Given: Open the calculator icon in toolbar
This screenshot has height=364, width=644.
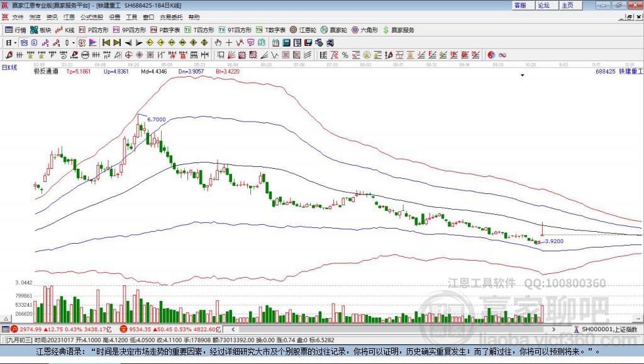Looking at the screenshot, I should 287,42.
